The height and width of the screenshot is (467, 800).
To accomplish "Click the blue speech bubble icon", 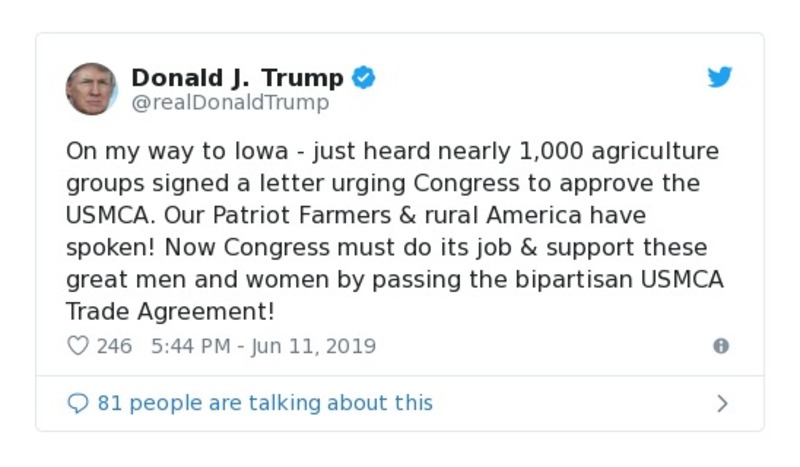I will coord(78,403).
